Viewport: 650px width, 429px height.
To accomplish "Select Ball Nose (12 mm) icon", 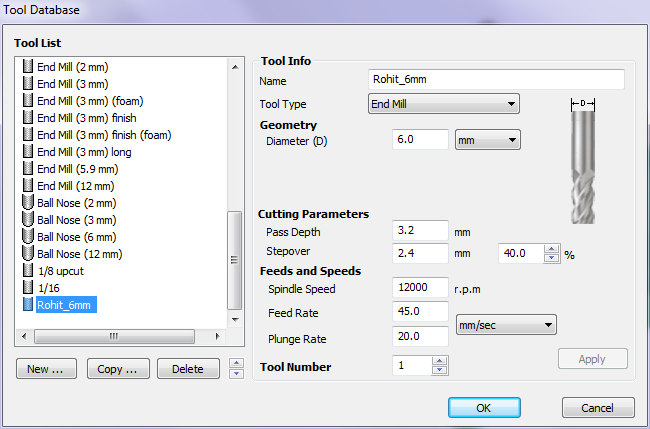I will point(28,254).
